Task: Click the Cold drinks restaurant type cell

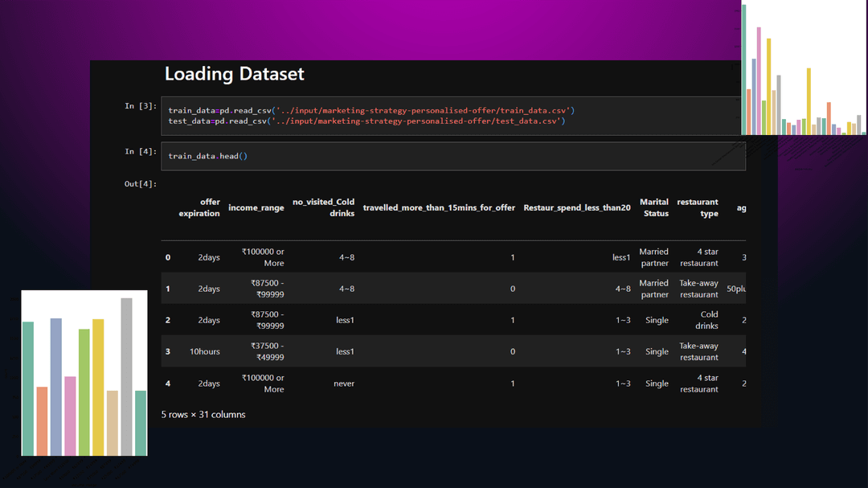Action: click(x=709, y=321)
